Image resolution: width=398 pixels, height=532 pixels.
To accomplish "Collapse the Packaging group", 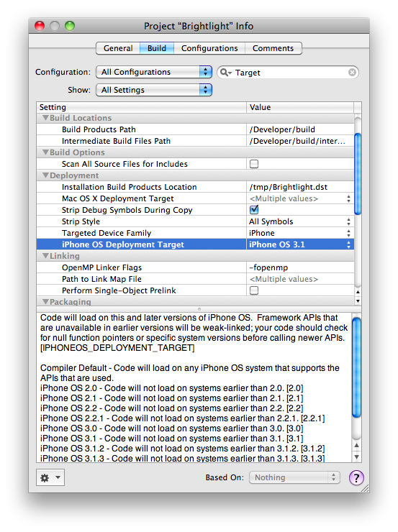I will tap(45, 302).
